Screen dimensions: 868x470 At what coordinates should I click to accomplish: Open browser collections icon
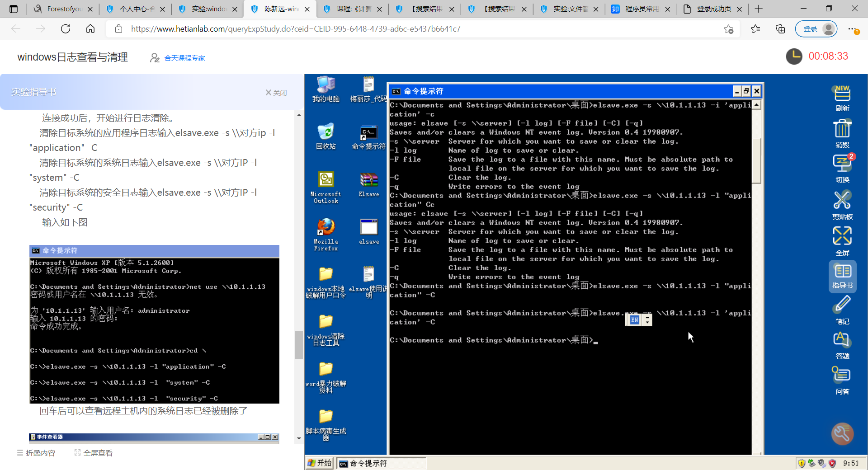(x=780, y=29)
